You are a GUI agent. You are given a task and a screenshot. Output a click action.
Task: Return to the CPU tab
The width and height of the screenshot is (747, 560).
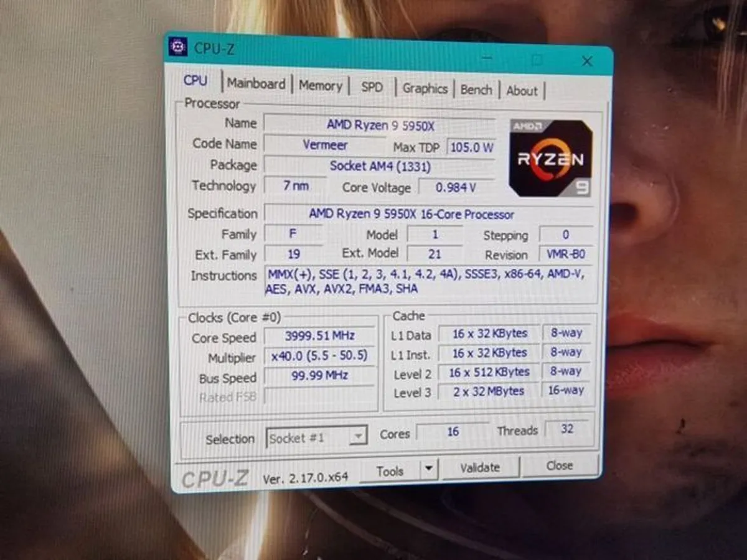click(195, 80)
